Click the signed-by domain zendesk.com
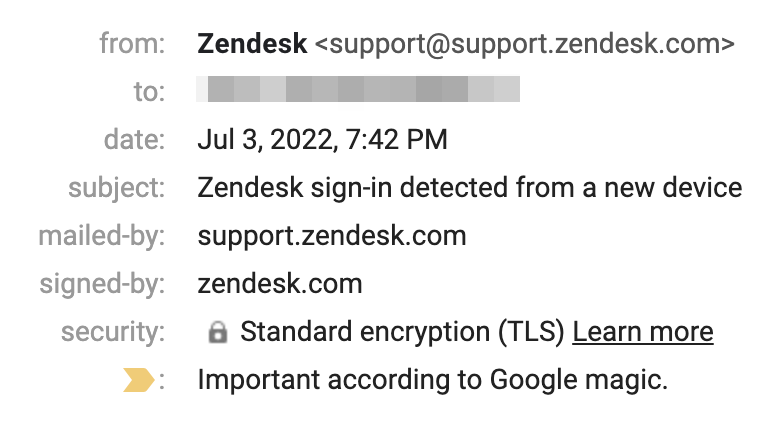Screen dimensions: 784x440 pos(279,284)
